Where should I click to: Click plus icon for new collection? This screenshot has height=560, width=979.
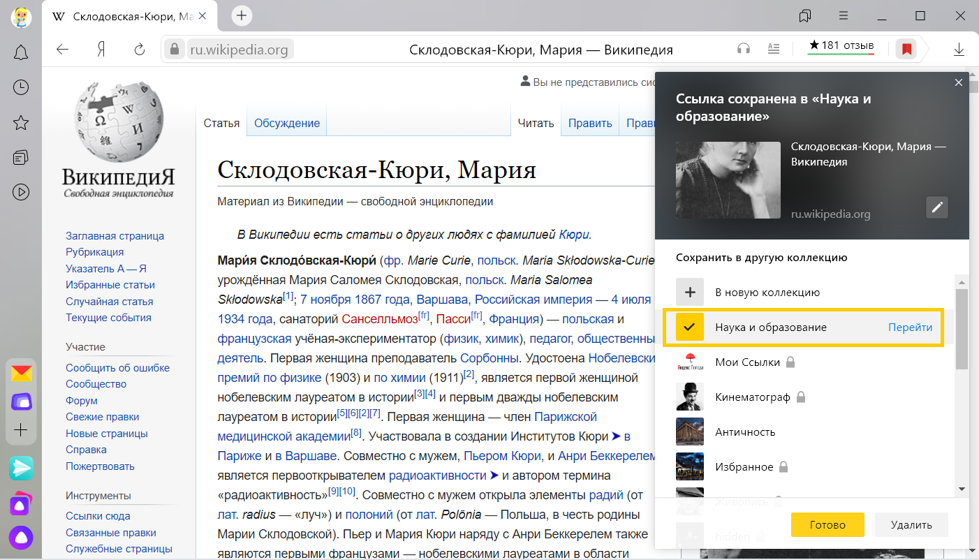coord(690,293)
